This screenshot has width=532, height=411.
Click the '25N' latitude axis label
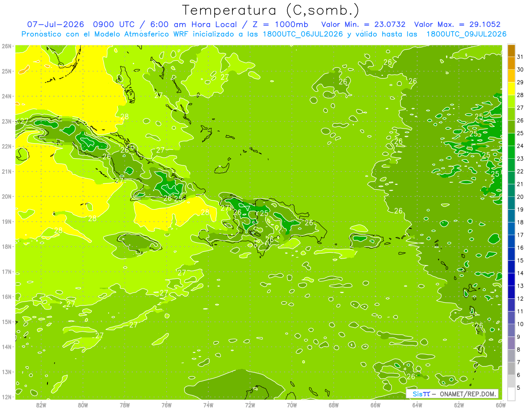coord(6,71)
